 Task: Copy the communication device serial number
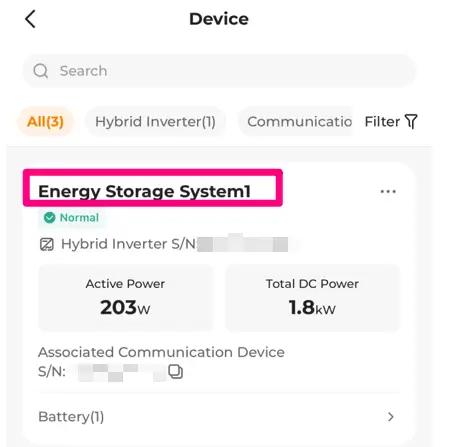click(x=175, y=371)
